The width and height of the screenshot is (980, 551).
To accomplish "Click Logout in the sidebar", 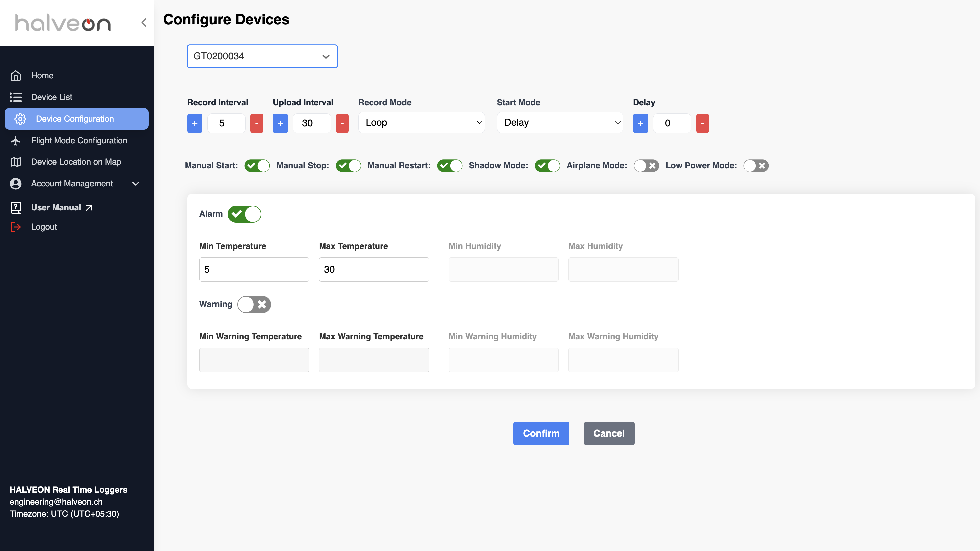I will coord(44,227).
